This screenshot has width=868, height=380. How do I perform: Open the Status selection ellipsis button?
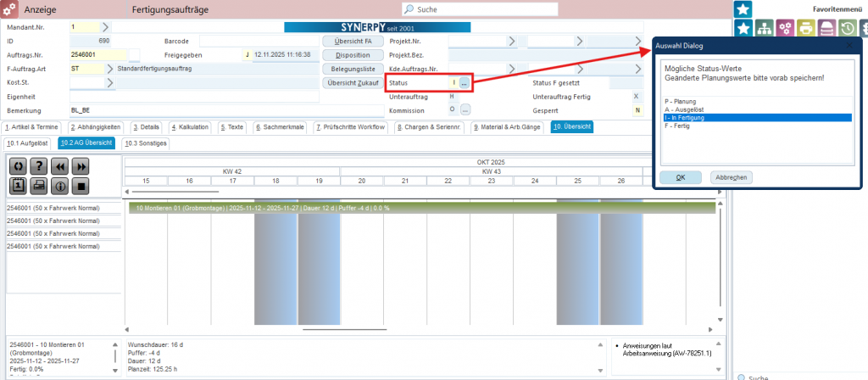click(465, 83)
